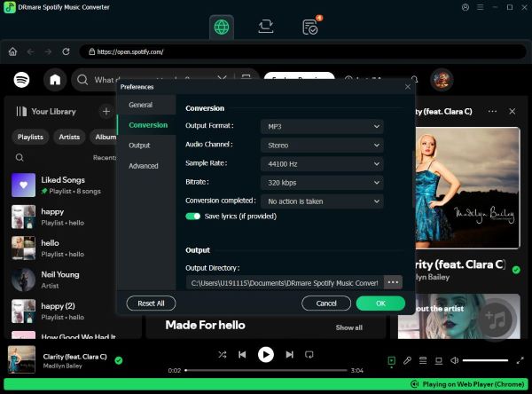This screenshot has width=532, height=394.
Task: Close the Preferences dialog
Action: [x=408, y=87]
